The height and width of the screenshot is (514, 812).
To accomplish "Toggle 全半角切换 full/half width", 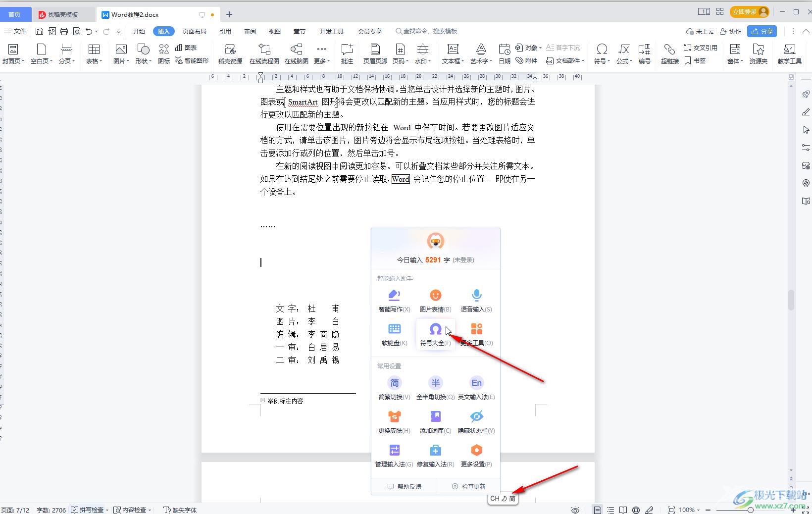I will (x=435, y=388).
